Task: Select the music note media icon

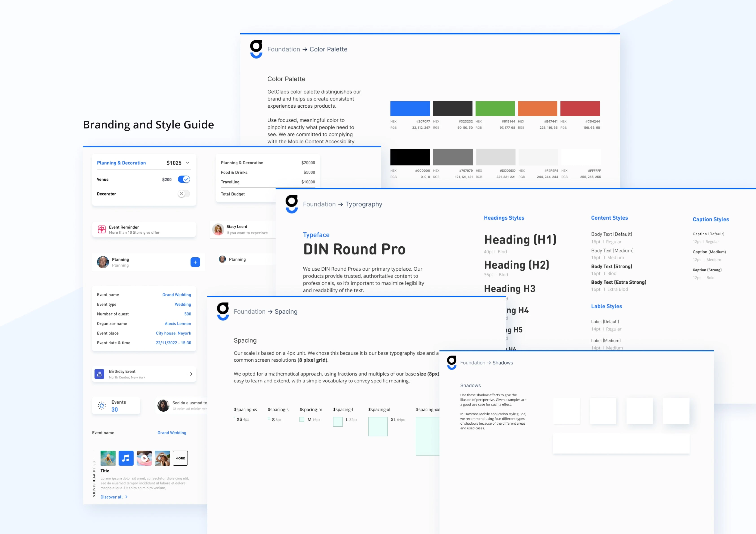Action: click(126, 458)
